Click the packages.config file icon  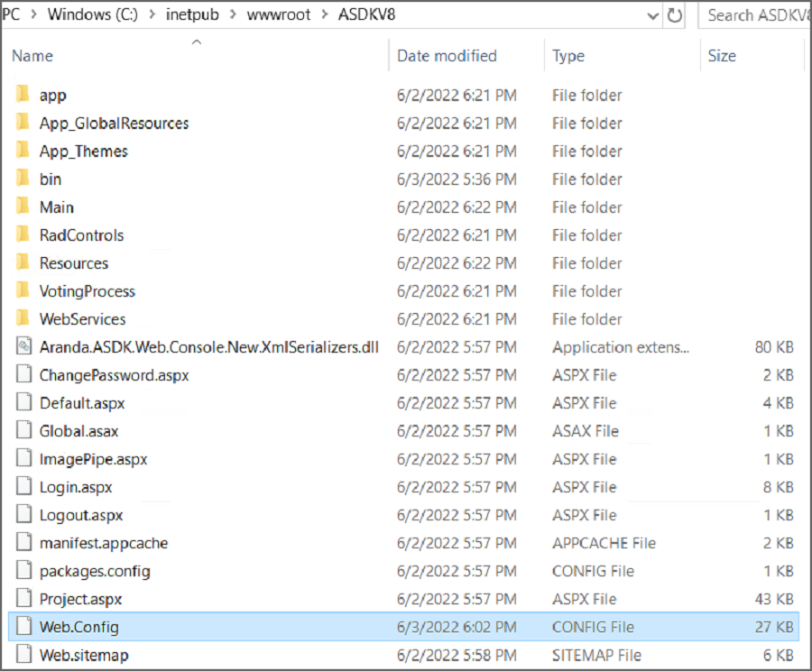(23, 570)
